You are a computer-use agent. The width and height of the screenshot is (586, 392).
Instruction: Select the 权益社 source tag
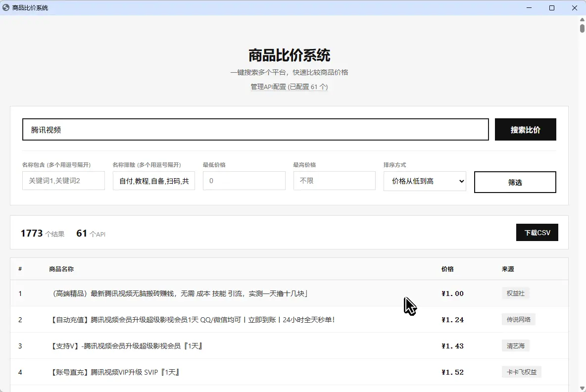(x=516, y=293)
